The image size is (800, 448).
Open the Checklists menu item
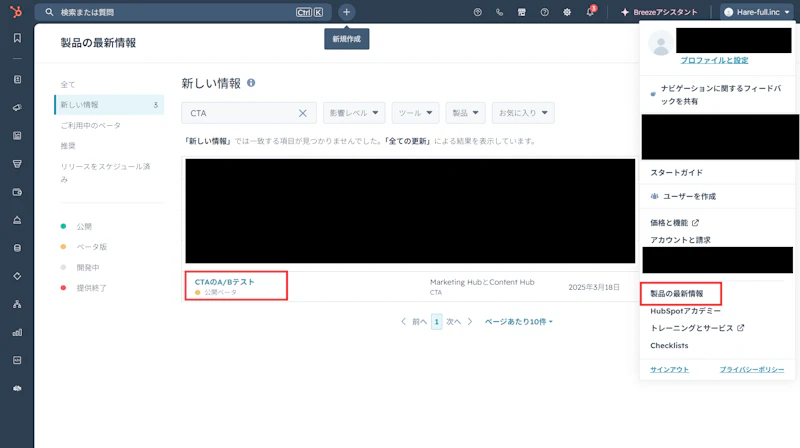(x=669, y=345)
